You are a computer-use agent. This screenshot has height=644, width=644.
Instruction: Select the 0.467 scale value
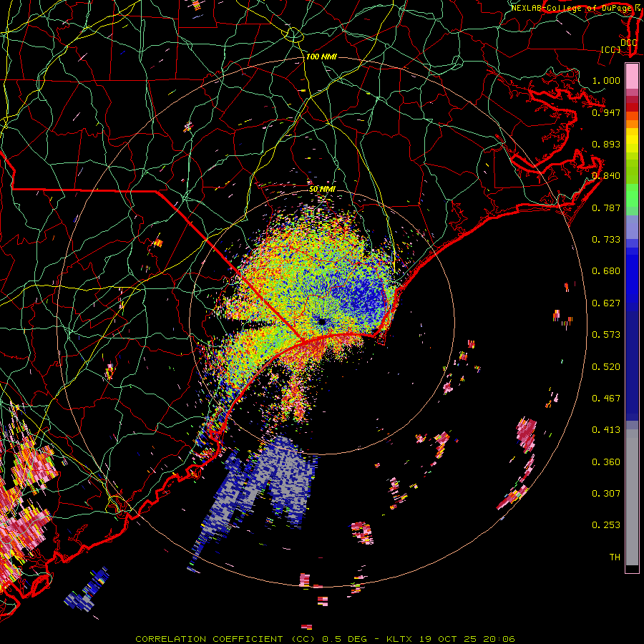(x=606, y=399)
